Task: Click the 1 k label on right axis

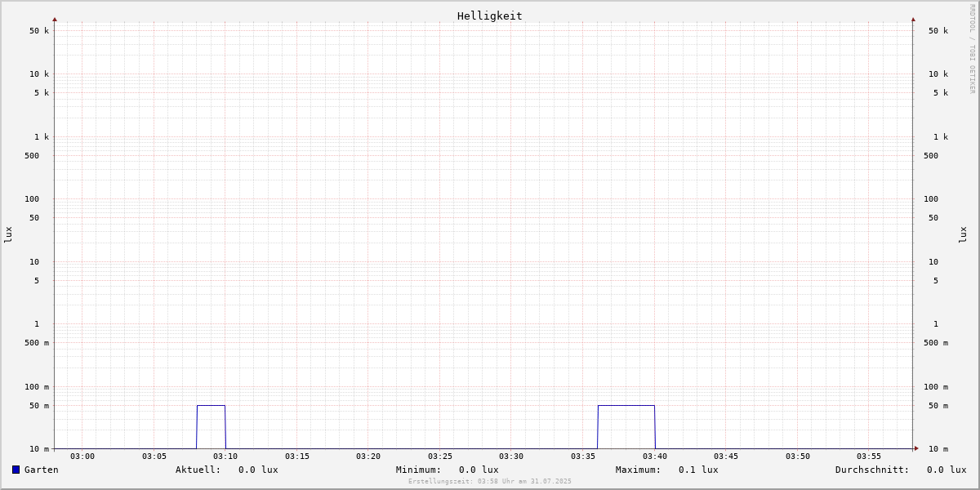Action: point(941,137)
